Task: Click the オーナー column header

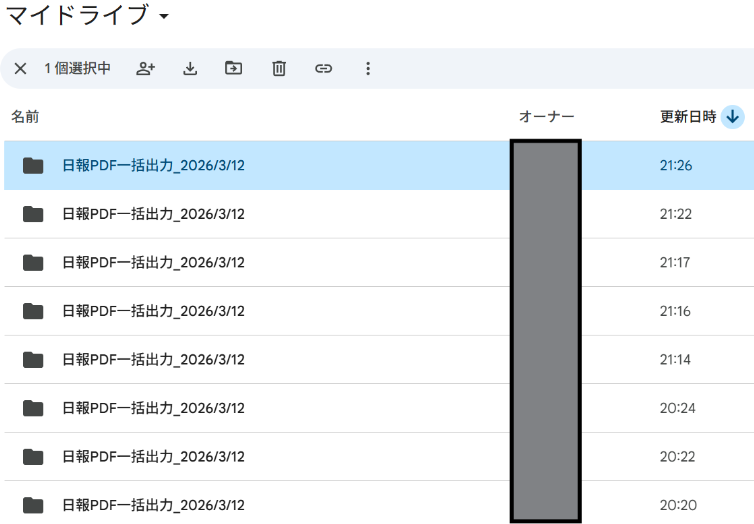Action: (546, 117)
